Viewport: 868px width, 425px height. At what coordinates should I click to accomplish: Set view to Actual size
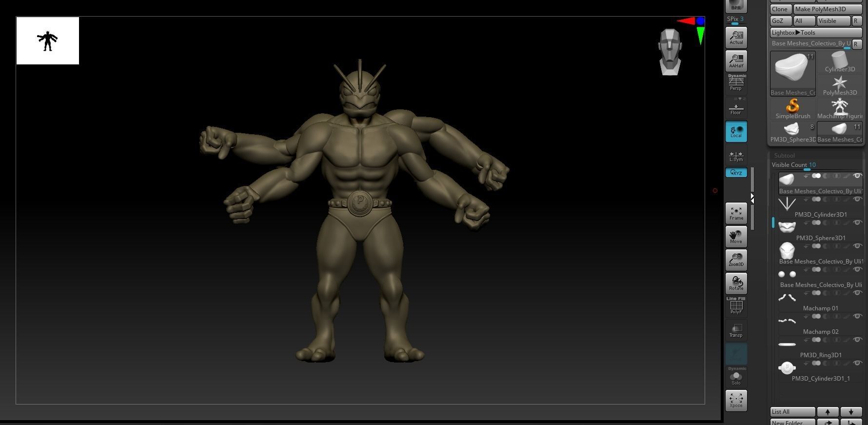(736, 38)
